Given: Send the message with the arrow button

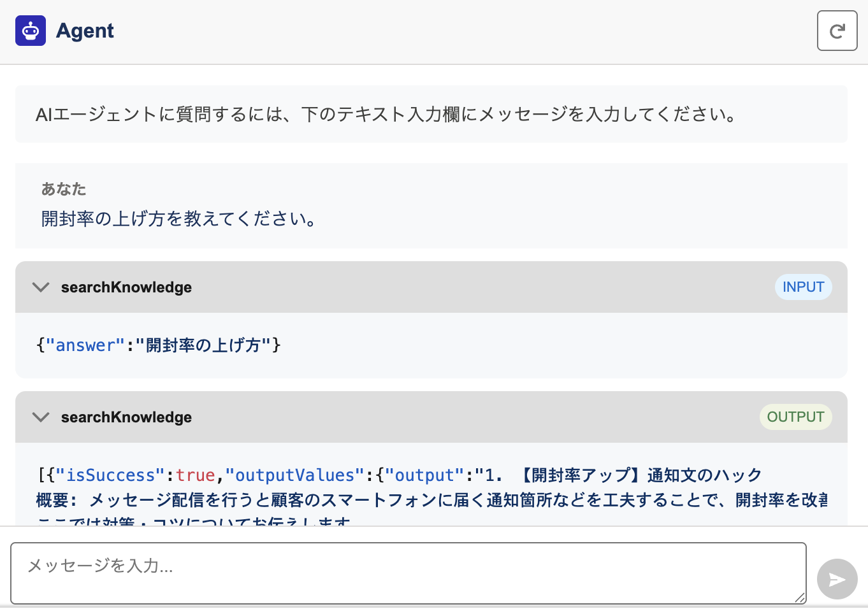Looking at the screenshot, I should pyautogui.click(x=837, y=579).
